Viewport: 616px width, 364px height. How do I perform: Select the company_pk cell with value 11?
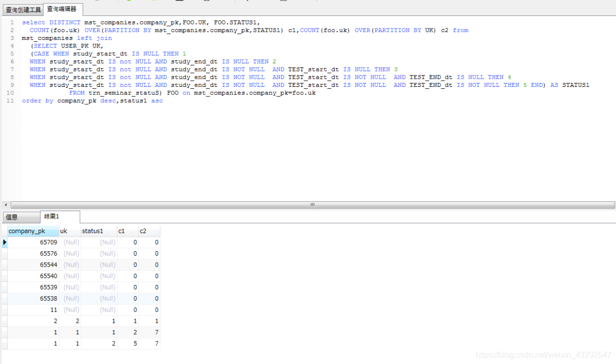point(33,310)
